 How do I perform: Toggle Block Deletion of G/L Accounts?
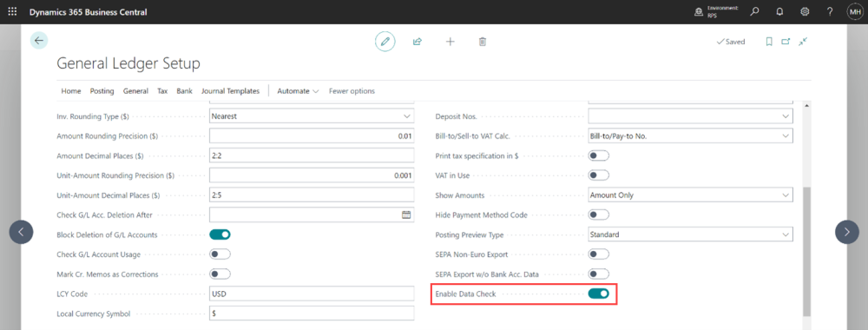click(220, 234)
